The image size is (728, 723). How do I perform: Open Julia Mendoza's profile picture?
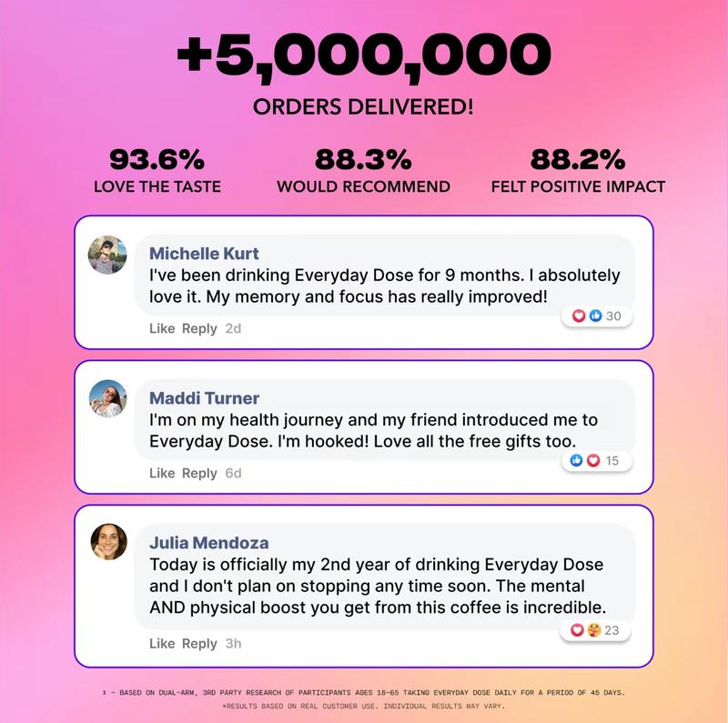[107, 543]
